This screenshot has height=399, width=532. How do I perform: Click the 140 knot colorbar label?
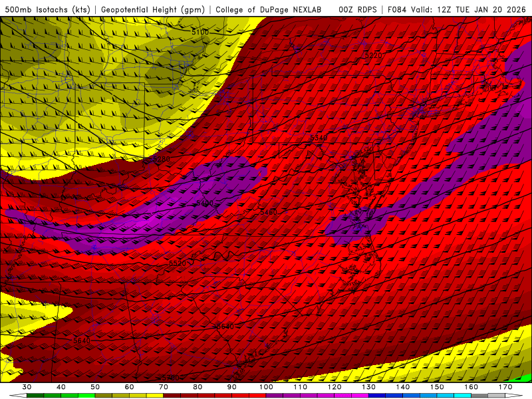tap(403, 387)
